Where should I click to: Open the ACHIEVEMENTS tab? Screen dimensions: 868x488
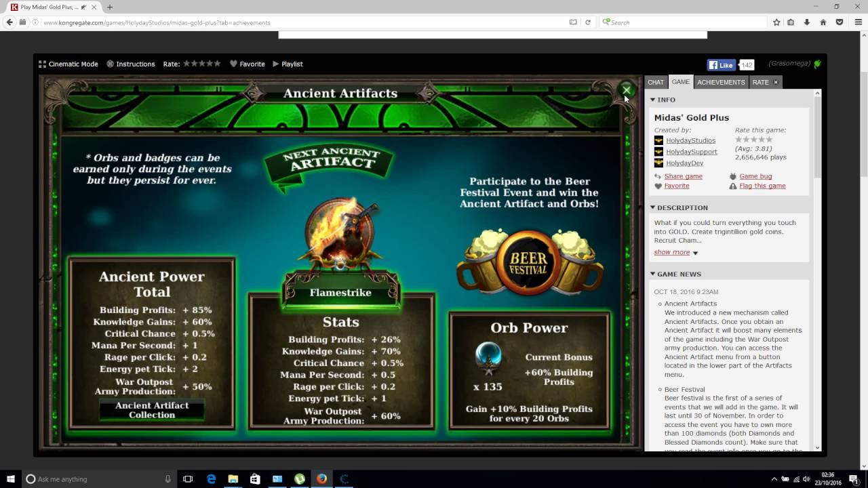721,82
